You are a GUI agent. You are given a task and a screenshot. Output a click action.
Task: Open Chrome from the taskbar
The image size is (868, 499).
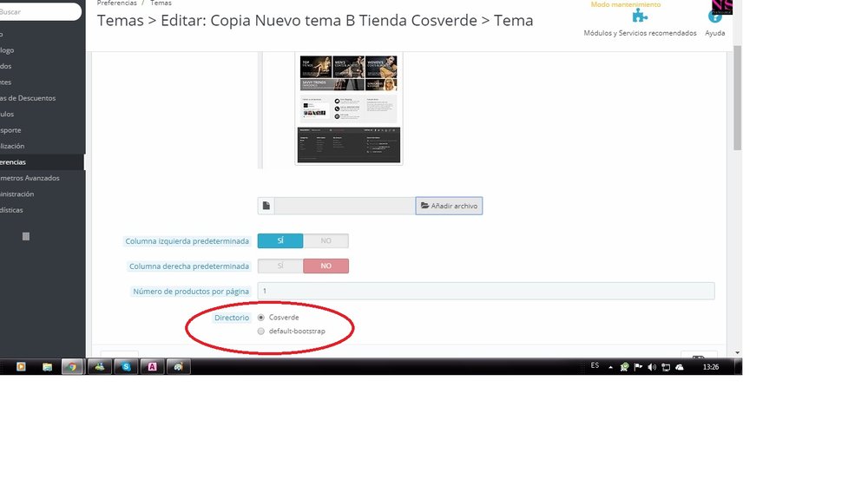pyautogui.click(x=72, y=367)
